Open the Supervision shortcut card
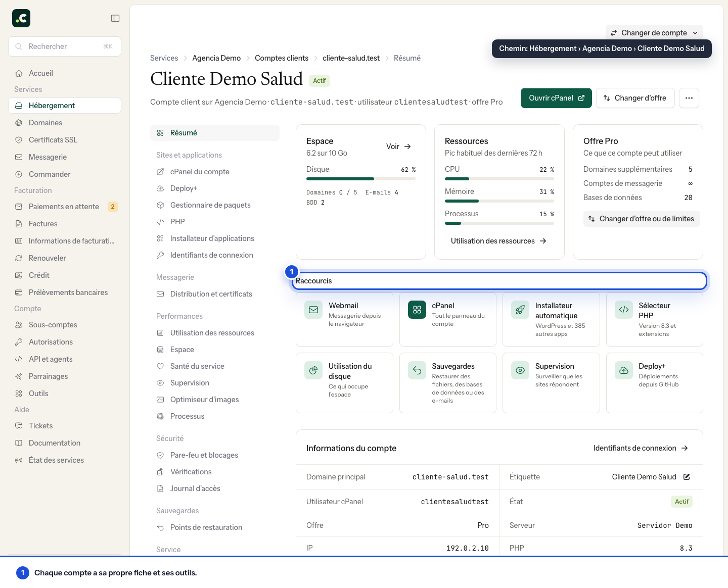Viewport: 728px width, 588px height. [551, 383]
